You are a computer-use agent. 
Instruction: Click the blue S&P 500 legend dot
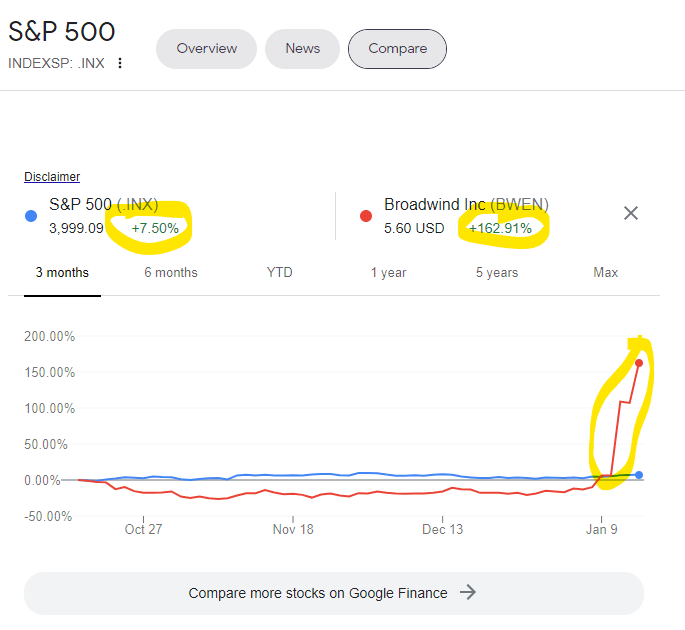tap(31, 215)
